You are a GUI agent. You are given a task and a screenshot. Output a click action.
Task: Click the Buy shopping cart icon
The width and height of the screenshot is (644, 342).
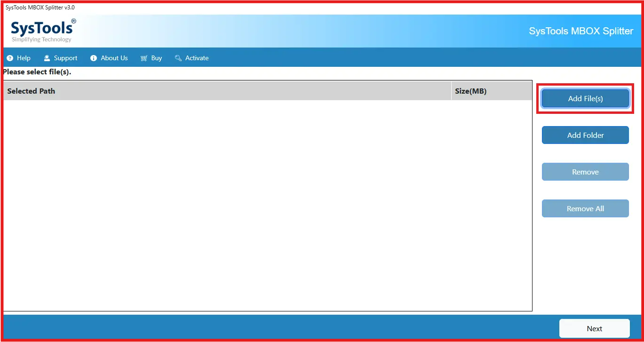coord(144,58)
